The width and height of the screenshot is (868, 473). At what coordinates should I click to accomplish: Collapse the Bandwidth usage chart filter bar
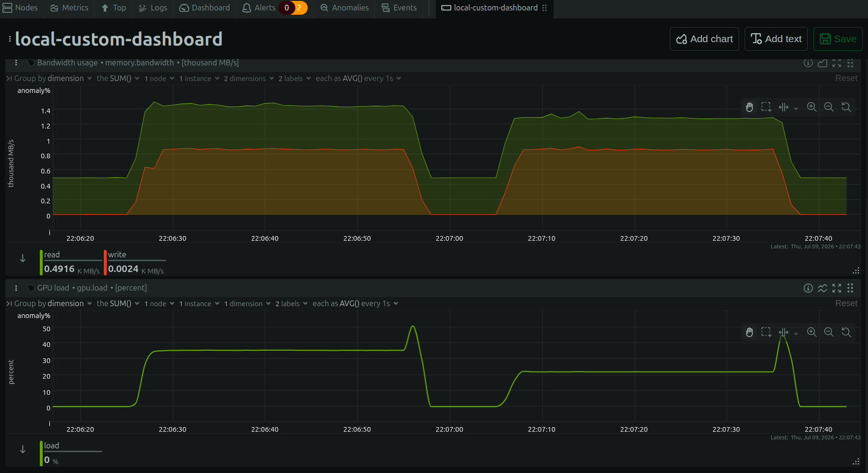9,78
